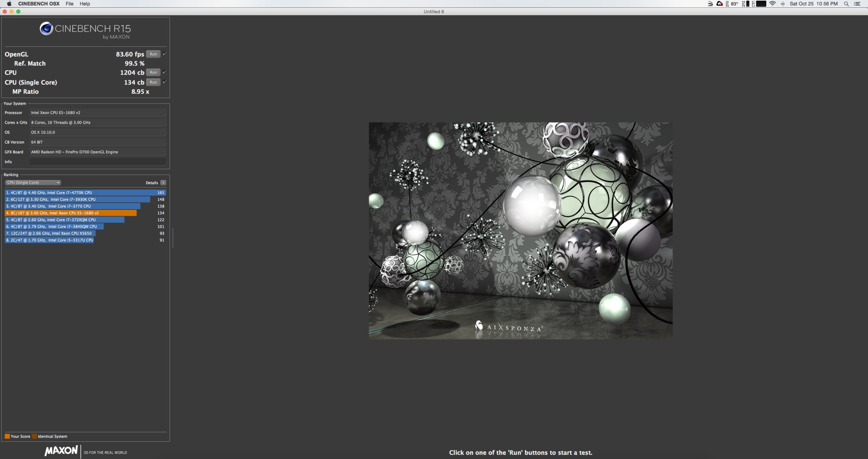868x459 pixels.
Task: Toggle the checkmark next to the CPU Run button
Action: (x=165, y=72)
